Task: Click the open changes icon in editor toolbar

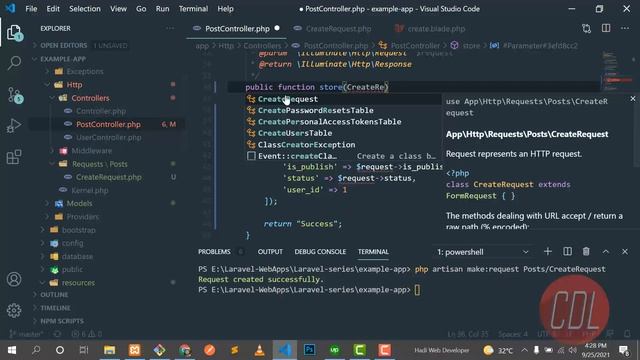Action: point(587,29)
